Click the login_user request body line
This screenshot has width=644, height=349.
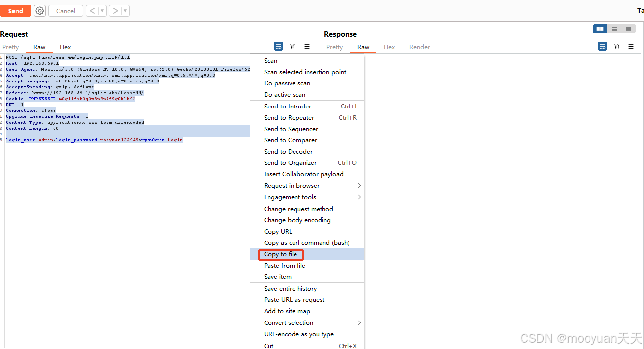[x=94, y=140]
